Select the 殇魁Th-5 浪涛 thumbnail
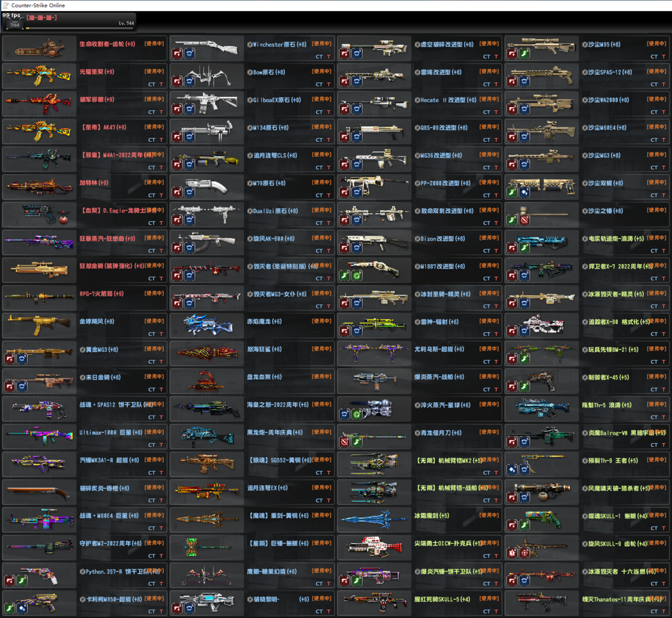The height and width of the screenshot is (618, 672). [542, 409]
